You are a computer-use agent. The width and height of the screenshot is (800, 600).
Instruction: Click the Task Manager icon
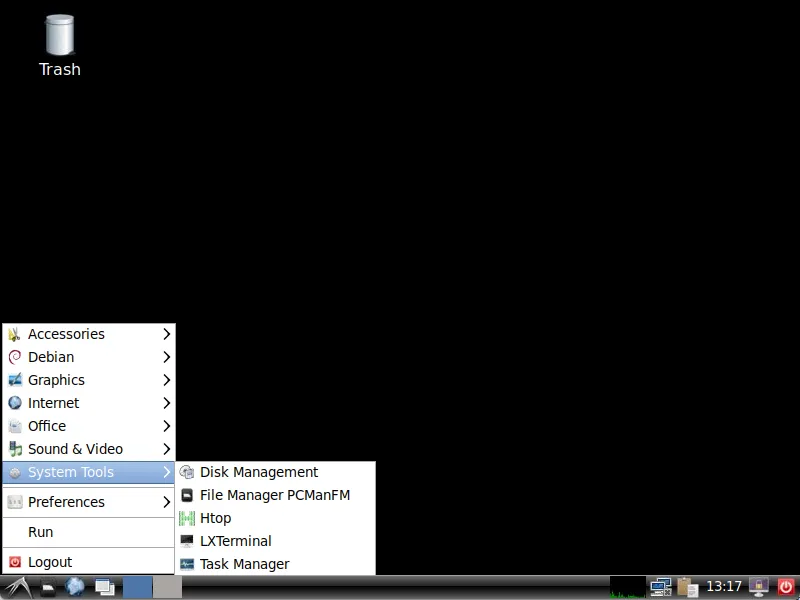(x=187, y=564)
